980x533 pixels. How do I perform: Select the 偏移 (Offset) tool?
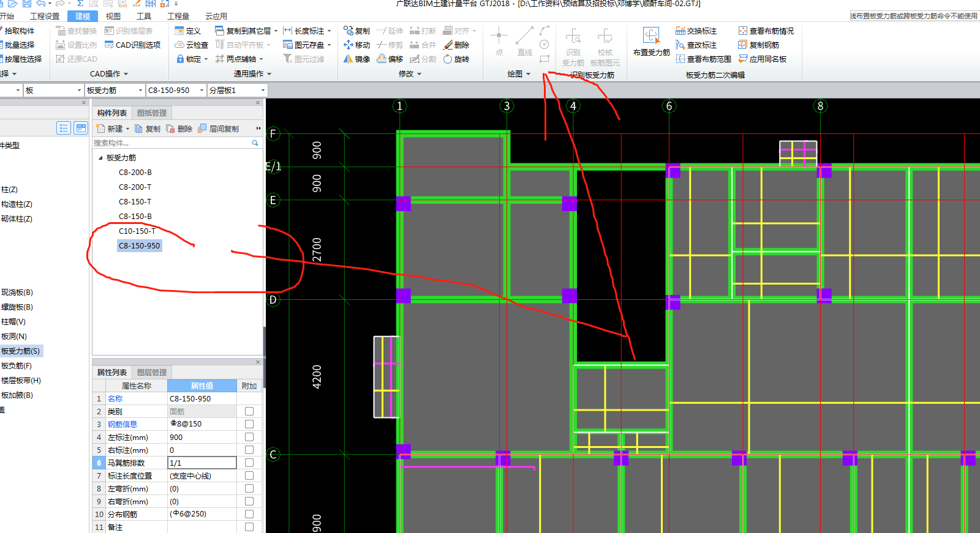click(390, 59)
